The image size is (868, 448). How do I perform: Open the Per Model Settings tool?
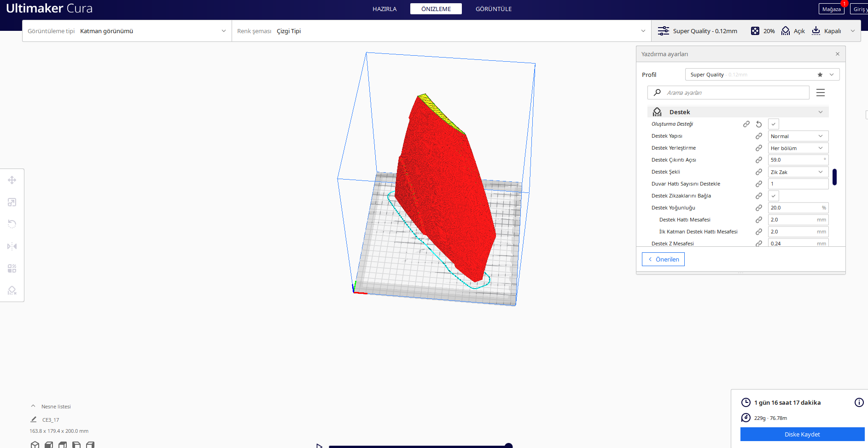pos(12,268)
